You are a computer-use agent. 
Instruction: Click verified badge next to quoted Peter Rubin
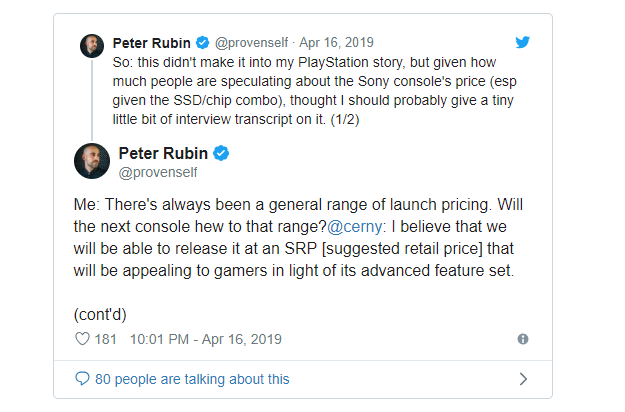point(202,43)
